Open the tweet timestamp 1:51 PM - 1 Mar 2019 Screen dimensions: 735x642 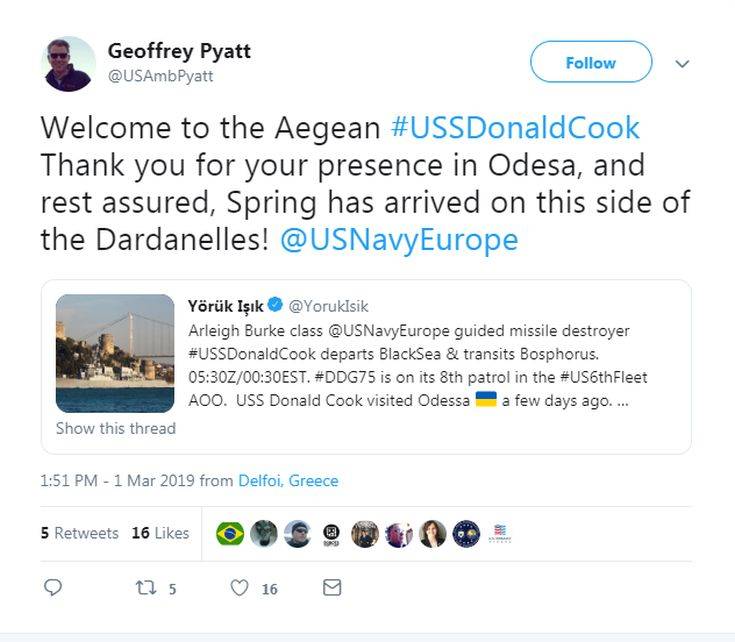click(117, 481)
